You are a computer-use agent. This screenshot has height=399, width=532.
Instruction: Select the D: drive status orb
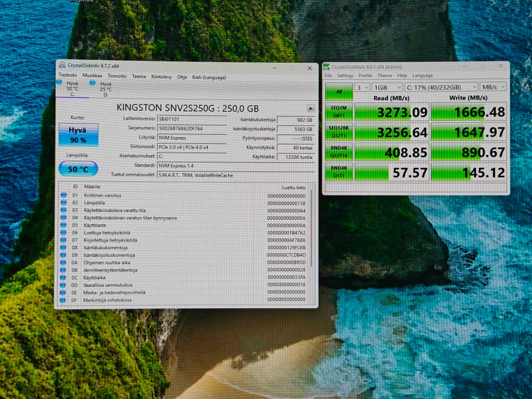coord(93,83)
